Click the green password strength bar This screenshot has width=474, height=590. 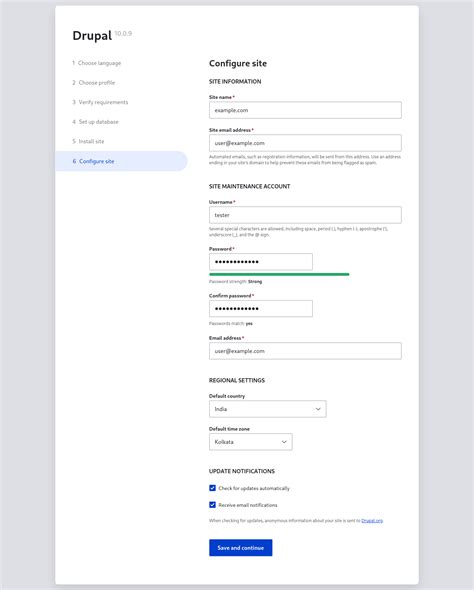tap(279, 274)
